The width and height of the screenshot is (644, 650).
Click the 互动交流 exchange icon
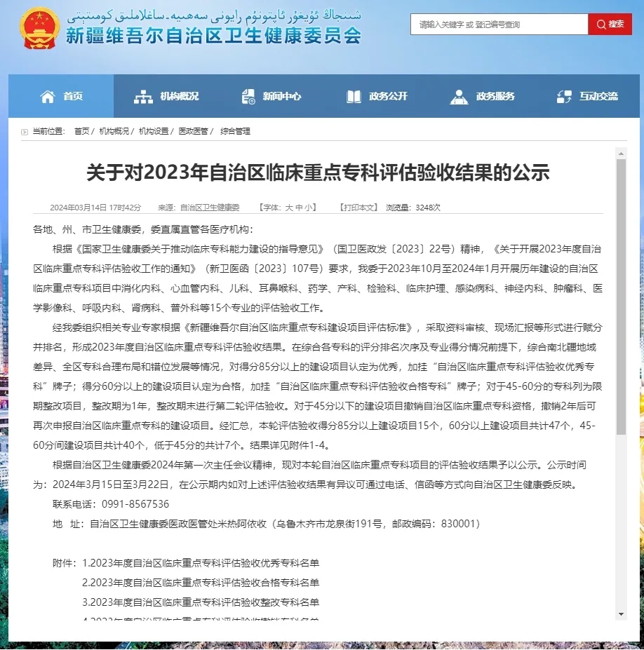coord(564,97)
